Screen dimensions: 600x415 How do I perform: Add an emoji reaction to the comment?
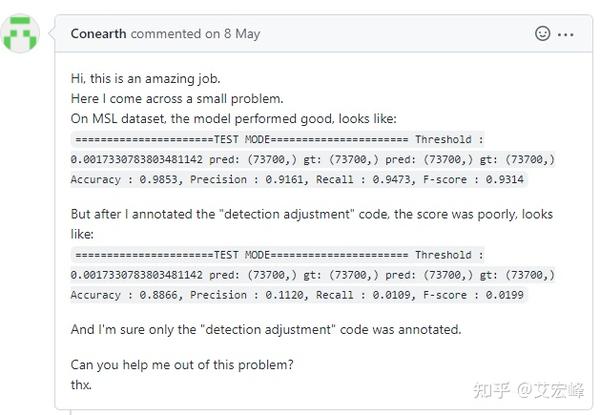[543, 33]
